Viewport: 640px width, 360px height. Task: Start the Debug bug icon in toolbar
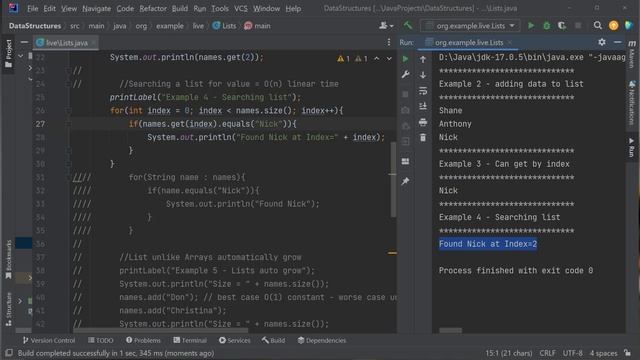(547, 26)
